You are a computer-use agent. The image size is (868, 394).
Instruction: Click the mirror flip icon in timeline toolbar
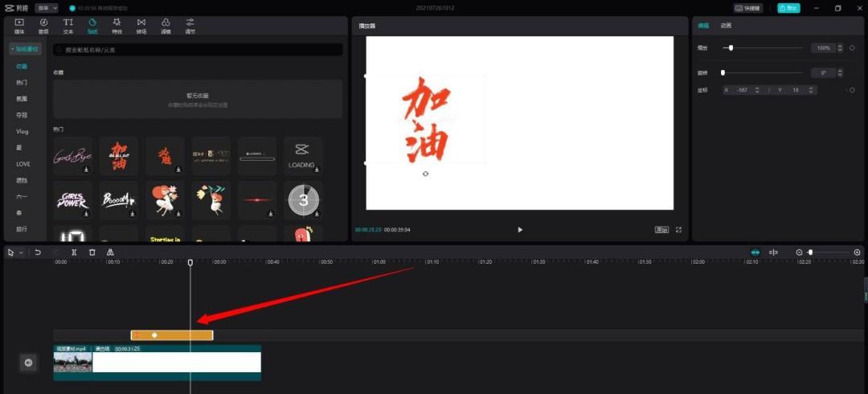click(110, 252)
